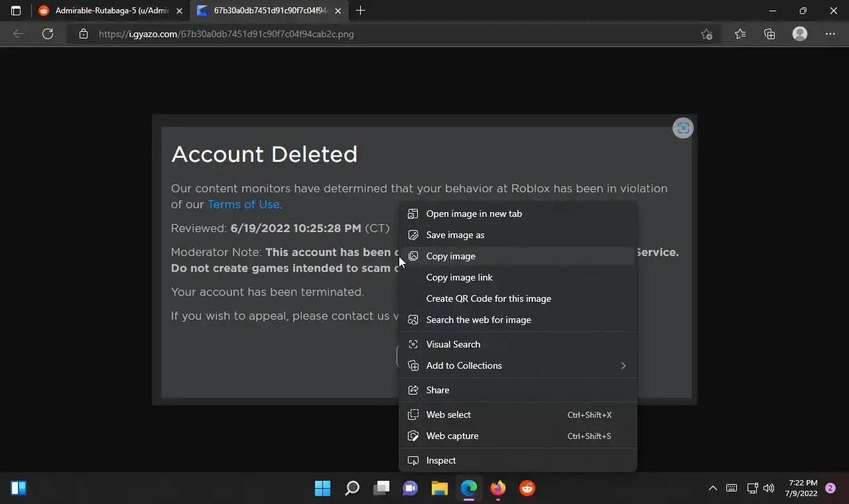Open image in new tab

click(517, 214)
